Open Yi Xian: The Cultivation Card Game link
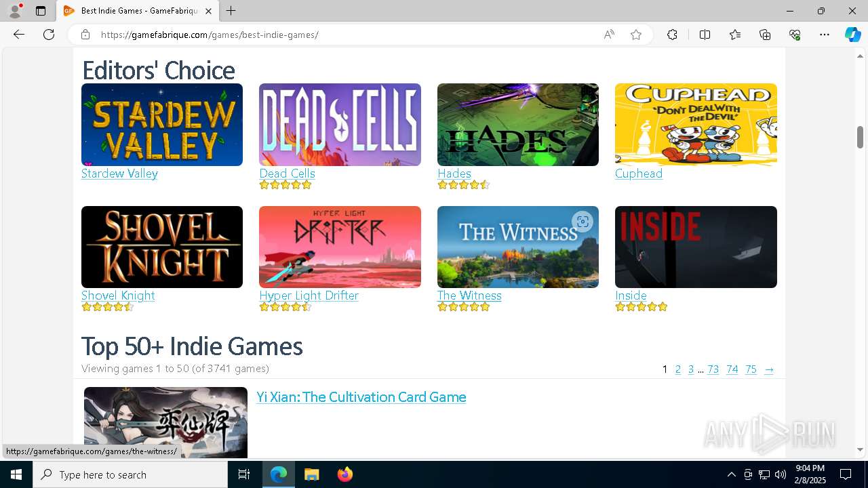The height and width of the screenshot is (488, 868). 361,397
